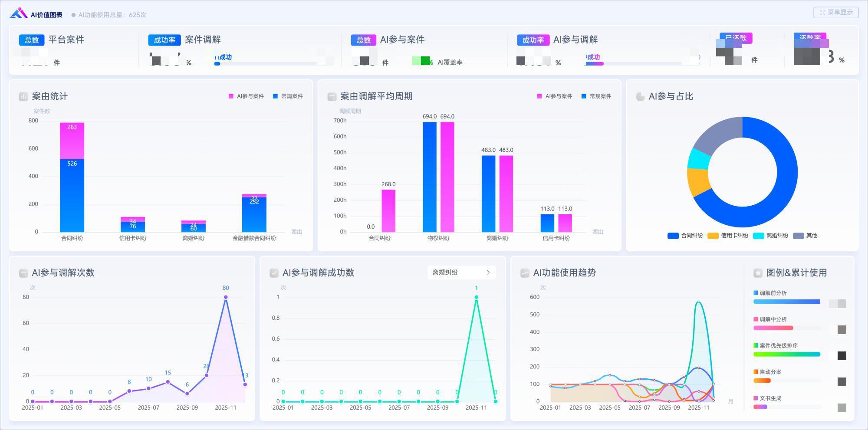Select the 案件优先级排序 legend entry
This screenshot has width=868, height=430.
coord(778,346)
